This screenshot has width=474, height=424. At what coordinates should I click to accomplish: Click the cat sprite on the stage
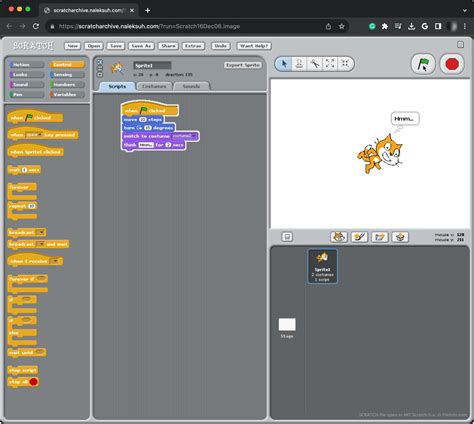click(380, 154)
